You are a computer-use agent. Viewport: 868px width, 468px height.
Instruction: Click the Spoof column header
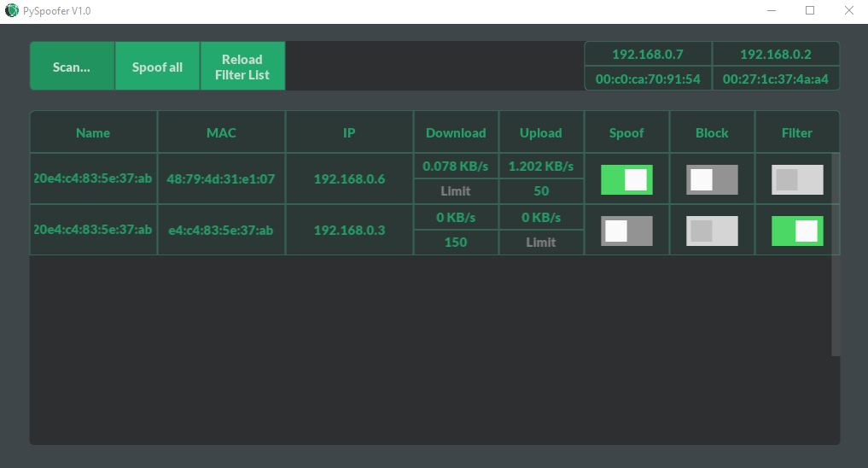click(626, 132)
